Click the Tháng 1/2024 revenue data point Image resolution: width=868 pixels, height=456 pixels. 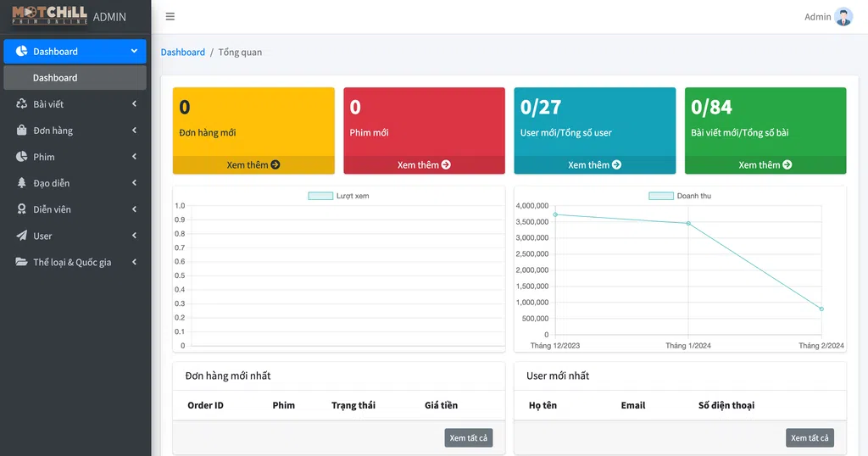point(688,224)
